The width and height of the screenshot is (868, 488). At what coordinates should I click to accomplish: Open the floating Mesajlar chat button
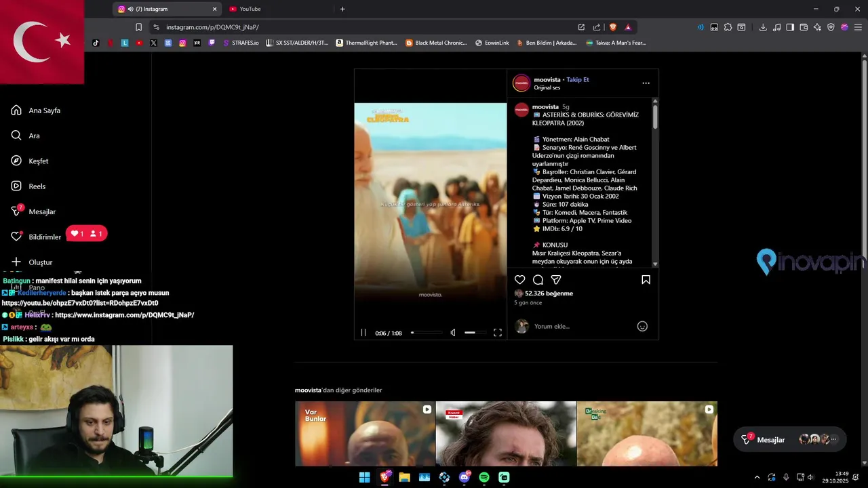(x=790, y=440)
